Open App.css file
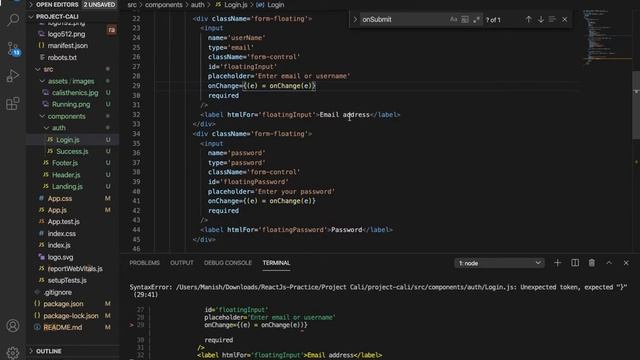This screenshot has width=640, height=360. tap(73, 198)
